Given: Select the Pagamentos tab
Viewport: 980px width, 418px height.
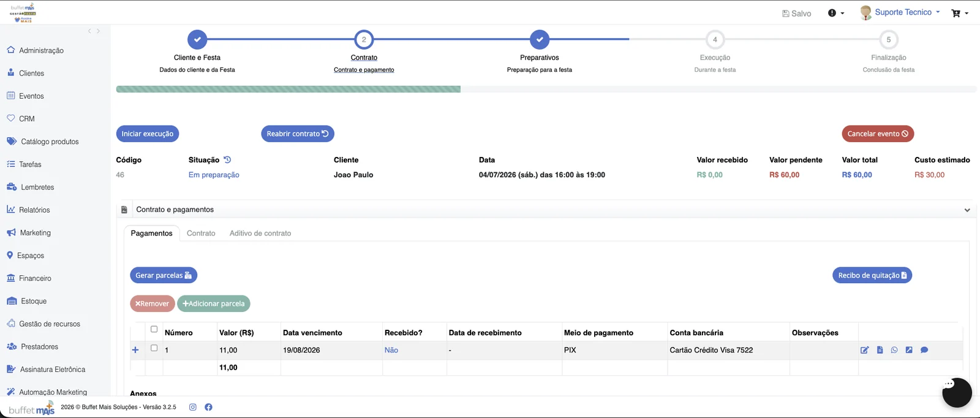Looking at the screenshot, I should point(151,234).
